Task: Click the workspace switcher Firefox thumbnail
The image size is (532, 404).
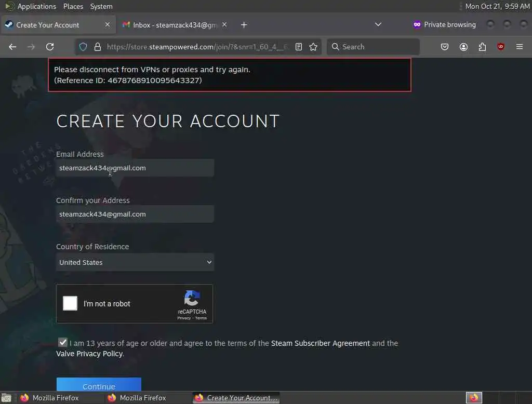Action: pyautogui.click(x=474, y=398)
